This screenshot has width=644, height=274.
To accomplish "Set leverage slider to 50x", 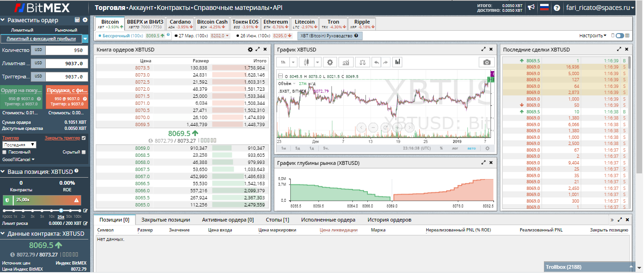I will (69, 211).
